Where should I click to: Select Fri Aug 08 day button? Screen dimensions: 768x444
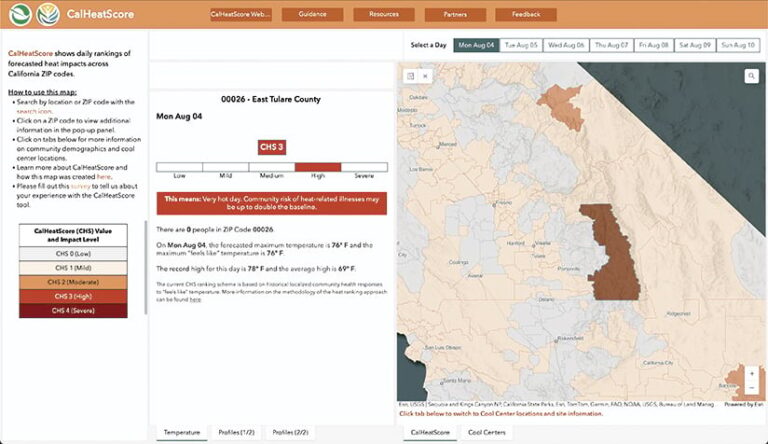pos(653,45)
